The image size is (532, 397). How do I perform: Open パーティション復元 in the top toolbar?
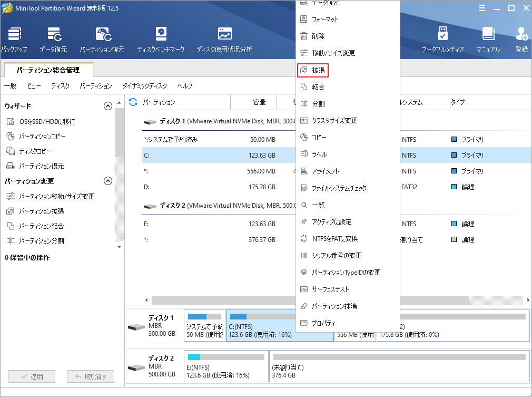[102, 40]
